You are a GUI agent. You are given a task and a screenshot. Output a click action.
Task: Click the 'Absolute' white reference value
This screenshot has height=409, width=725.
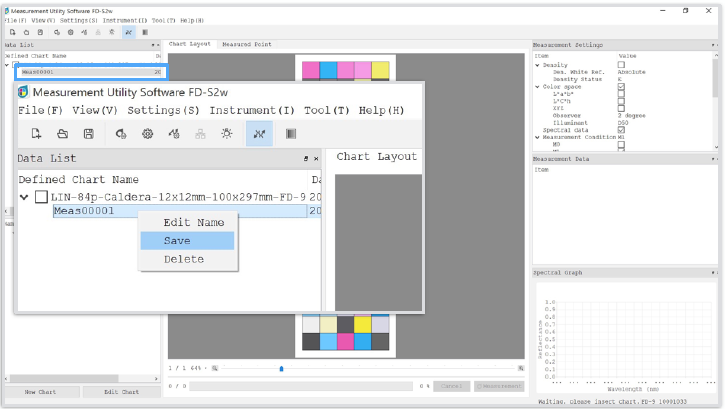(631, 72)
